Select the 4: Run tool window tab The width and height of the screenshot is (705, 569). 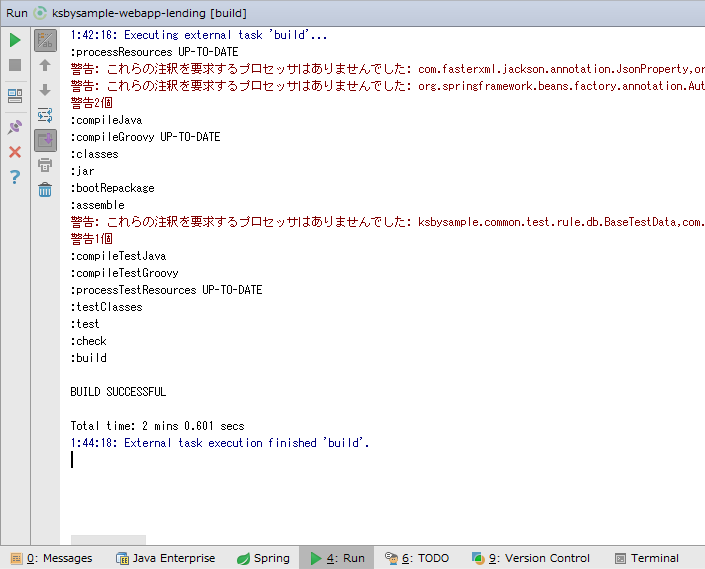(337, 558)
